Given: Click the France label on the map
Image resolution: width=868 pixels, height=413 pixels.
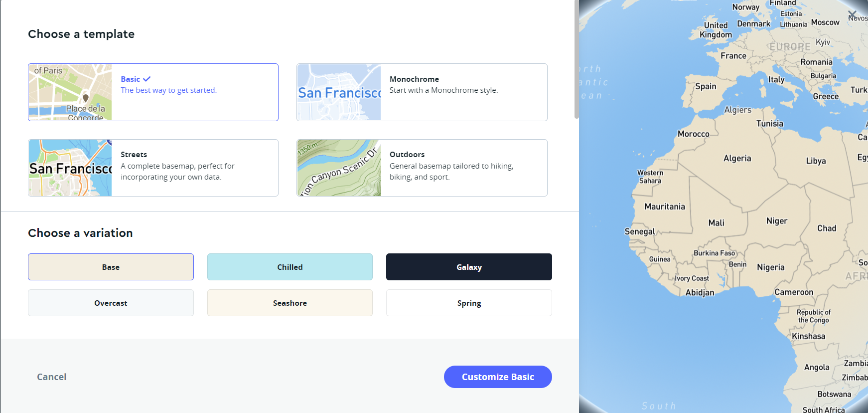Looking at the screenshot, I should click(x=733, y=56).
